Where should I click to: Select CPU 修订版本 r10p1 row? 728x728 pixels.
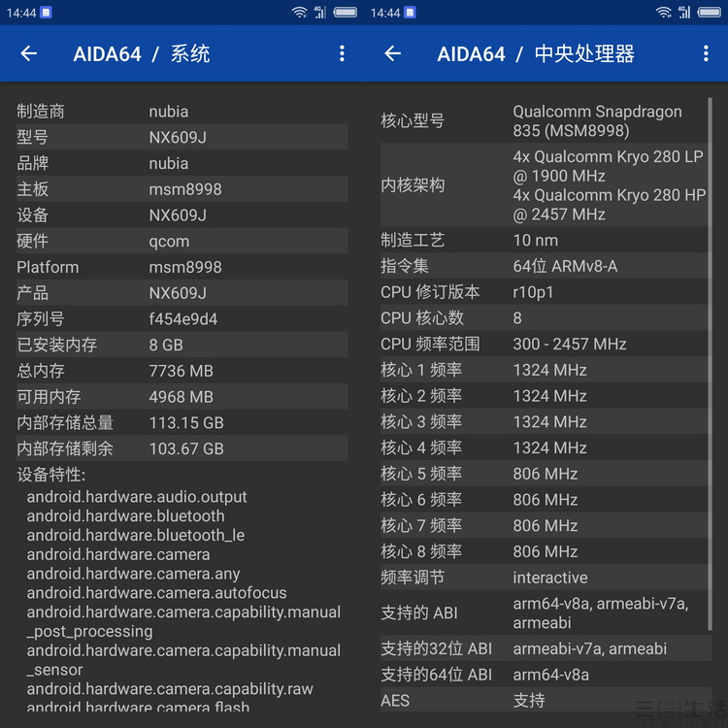(x=546, y=292)
